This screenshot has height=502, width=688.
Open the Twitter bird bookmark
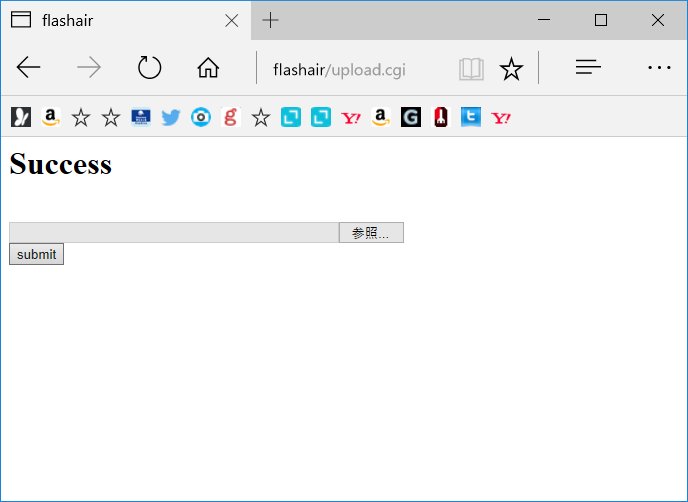click(171, 117)
